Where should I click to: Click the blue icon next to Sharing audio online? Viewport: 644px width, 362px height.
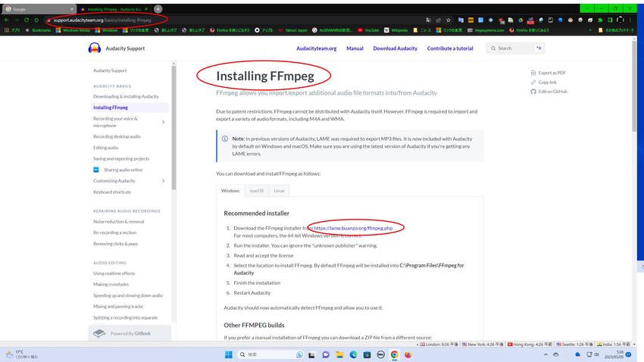tap(96, 170)
